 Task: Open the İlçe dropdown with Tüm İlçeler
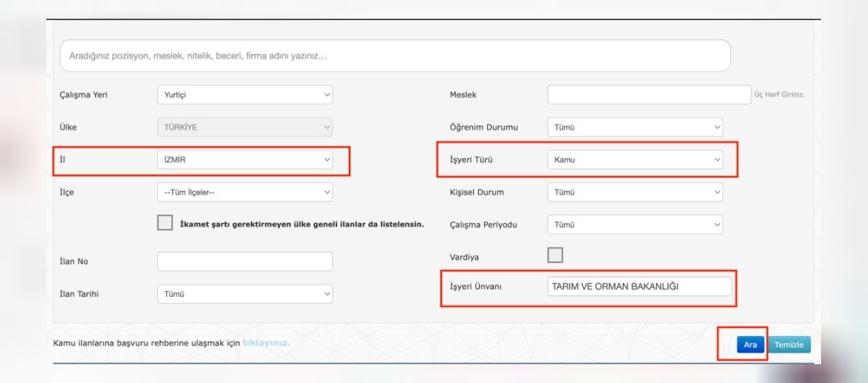coord(244,193)
